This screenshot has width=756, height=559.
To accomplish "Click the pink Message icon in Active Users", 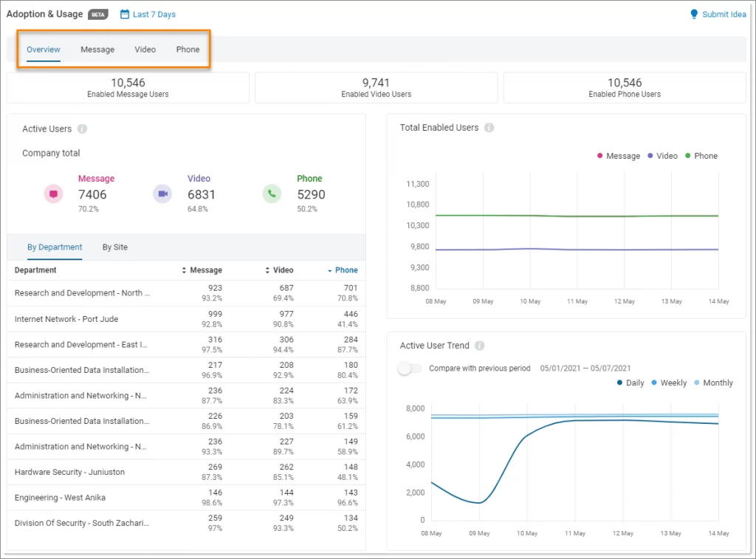I will 52,193.
